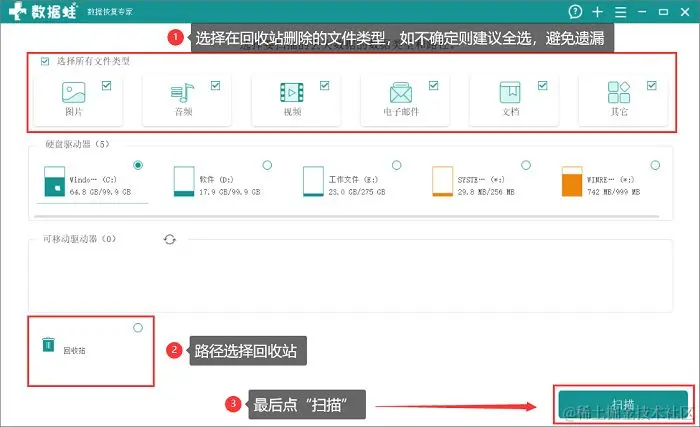
Task: Click the 回收站 label text
Action: point(74,351)
